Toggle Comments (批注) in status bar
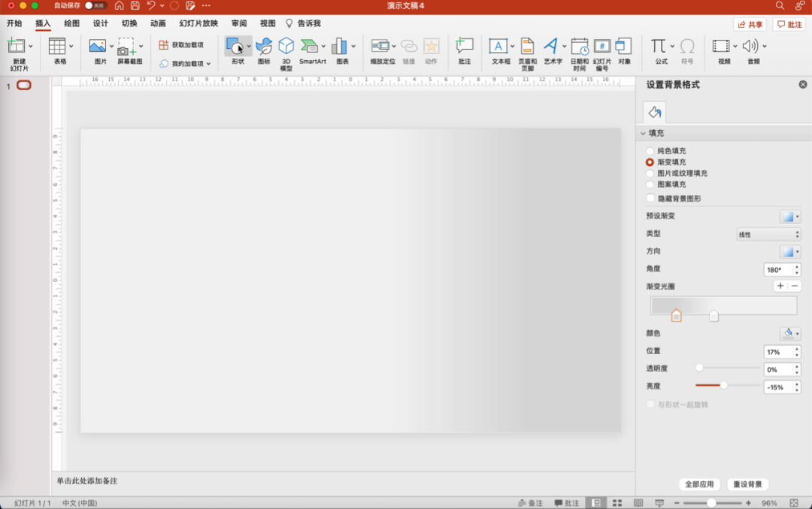 click(x=567, y=503)
